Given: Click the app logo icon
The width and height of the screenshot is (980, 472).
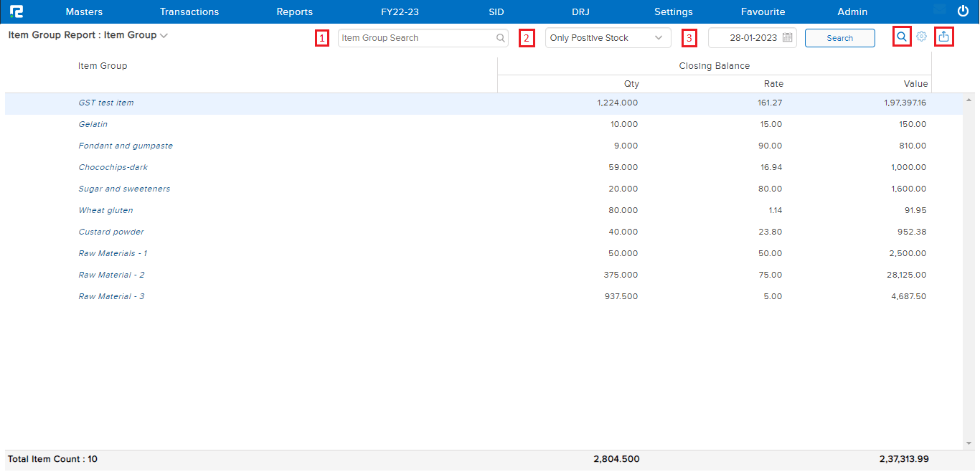Looking at the screenshot, I should pyautogui.click(x=16, y=11).
